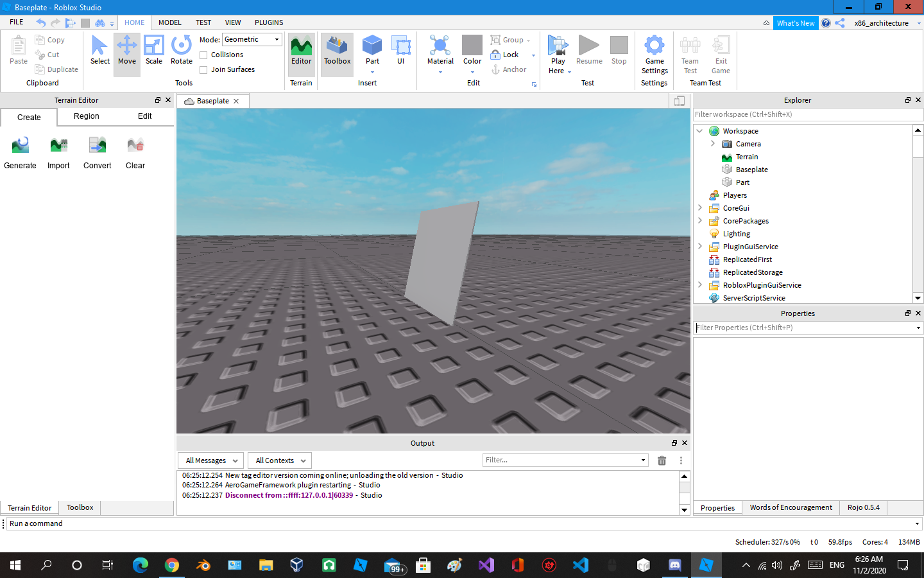
Task: Switch to the MODEL ribbon tab
Action: click(170, 22)
